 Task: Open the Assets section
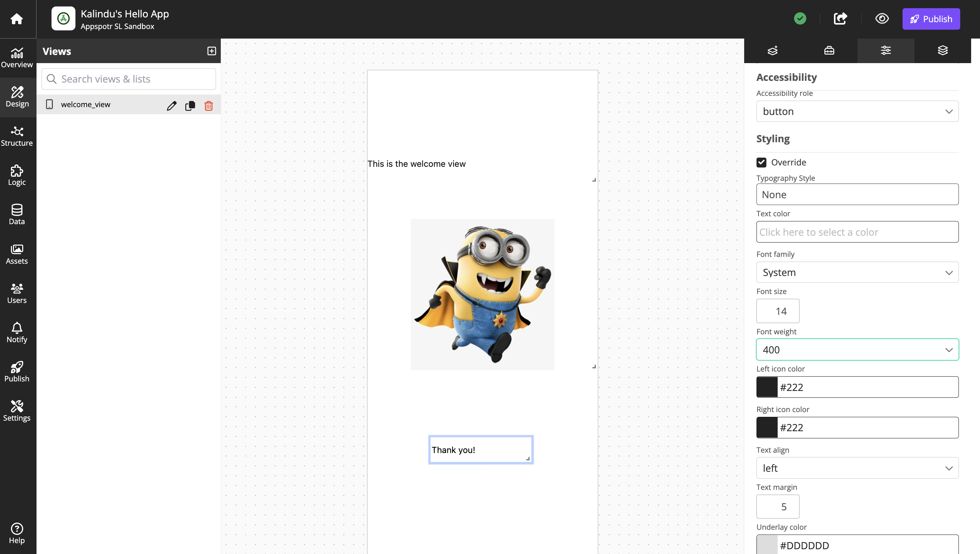point(17,254)
